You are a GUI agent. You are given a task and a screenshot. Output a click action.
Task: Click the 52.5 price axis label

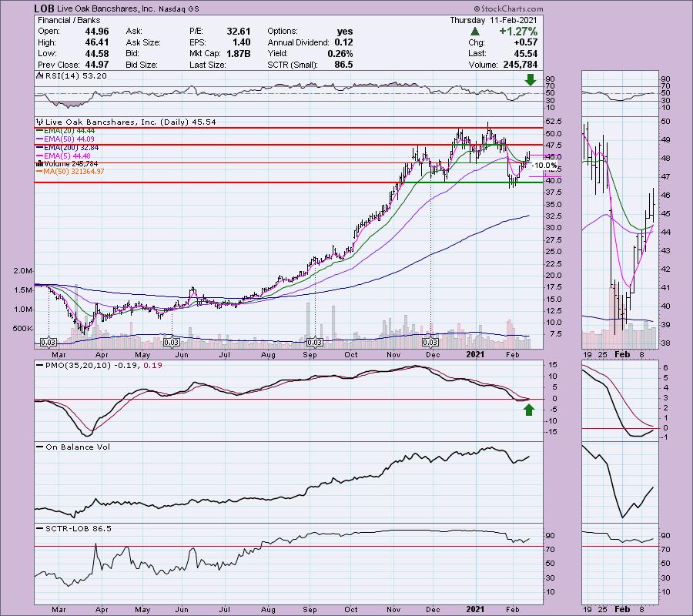(554, 122)
